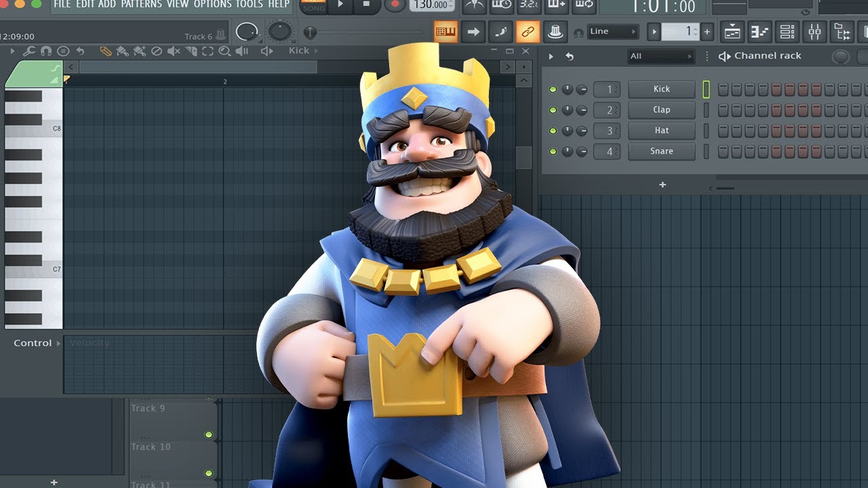The width and height of the screenshot is (868, 488).
Task: Click the horizontal slider beside master pitch knob
Action: tap(363, 32)
